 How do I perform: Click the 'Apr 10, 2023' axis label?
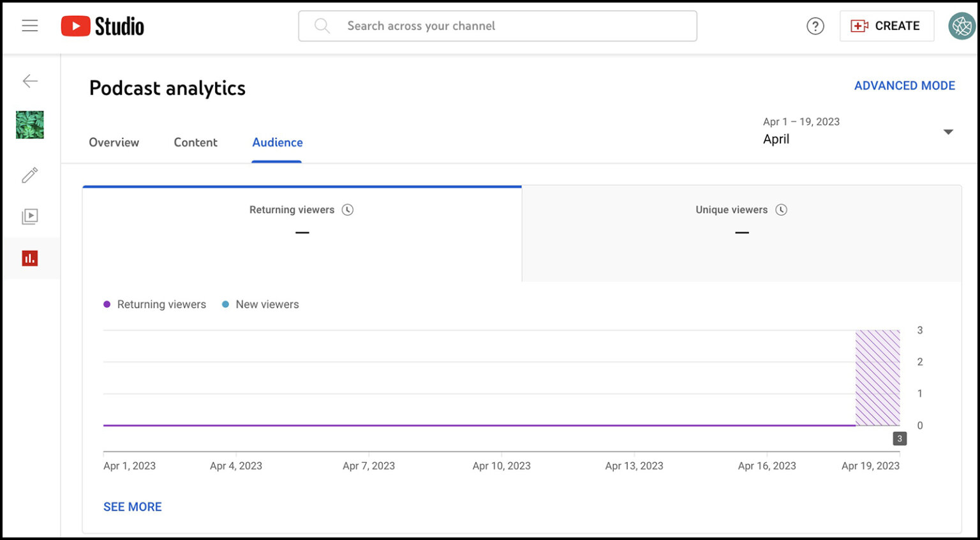(501, 466)
